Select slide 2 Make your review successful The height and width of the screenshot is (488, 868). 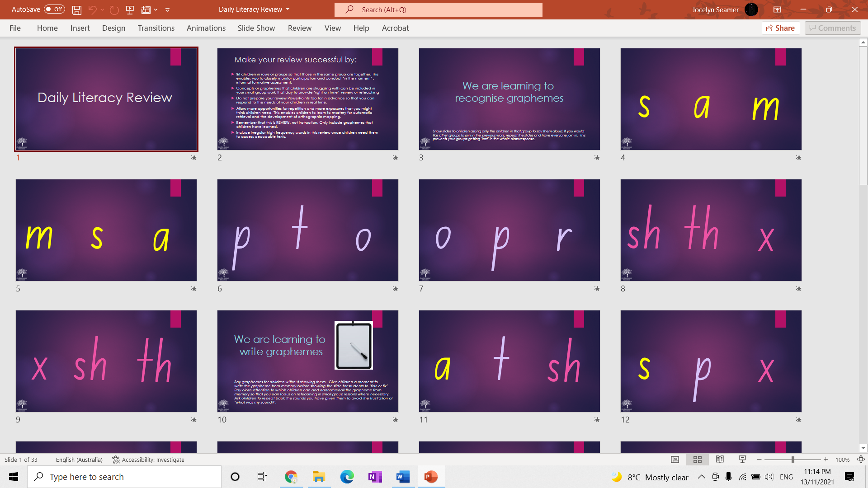(x=308, y=99)
